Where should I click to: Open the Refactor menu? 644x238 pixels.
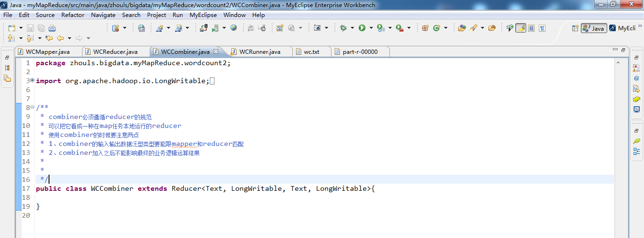tap(73, 15)
